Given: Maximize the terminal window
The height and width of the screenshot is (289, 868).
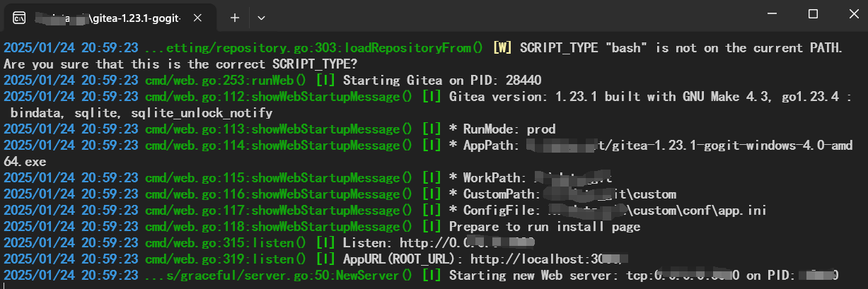Looking at the screenshot, I should click(813, 14).
